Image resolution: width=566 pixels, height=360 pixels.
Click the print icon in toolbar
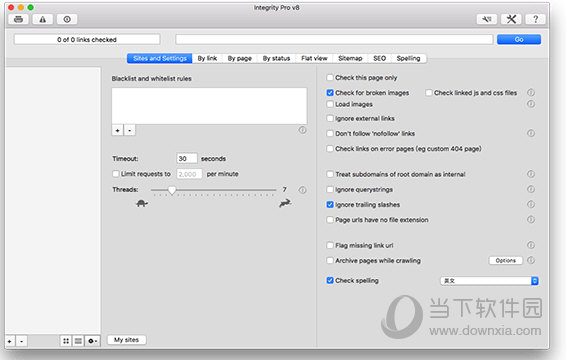coord(18,19)
